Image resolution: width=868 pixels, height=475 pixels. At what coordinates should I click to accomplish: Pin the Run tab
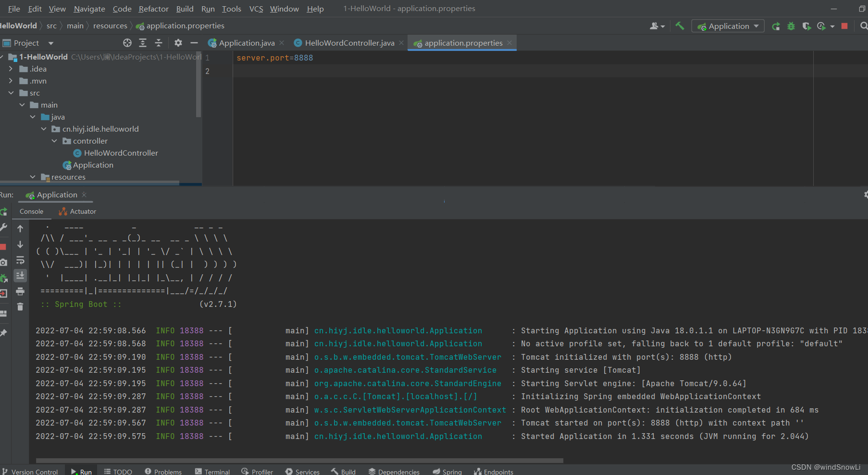click(3, 333)
